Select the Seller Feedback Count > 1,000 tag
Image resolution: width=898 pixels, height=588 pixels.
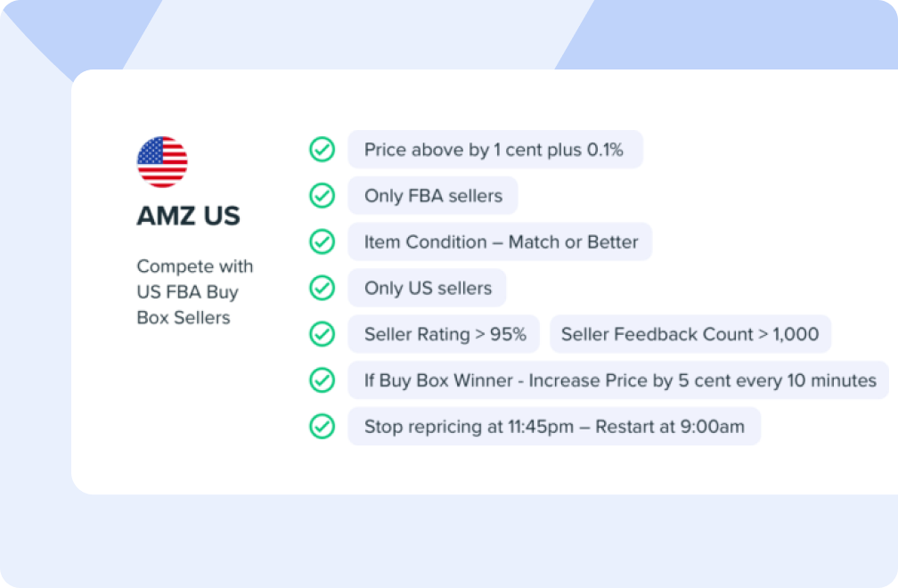(x=690, y=334)
